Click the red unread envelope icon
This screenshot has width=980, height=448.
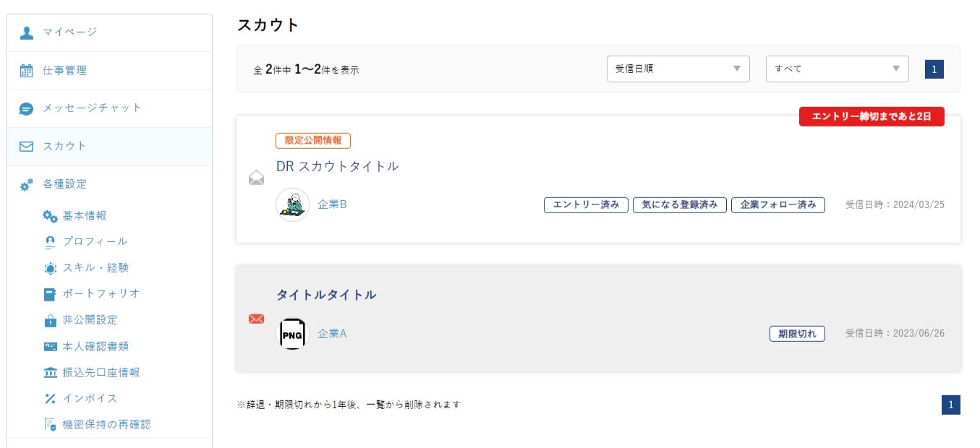point(256,319)
